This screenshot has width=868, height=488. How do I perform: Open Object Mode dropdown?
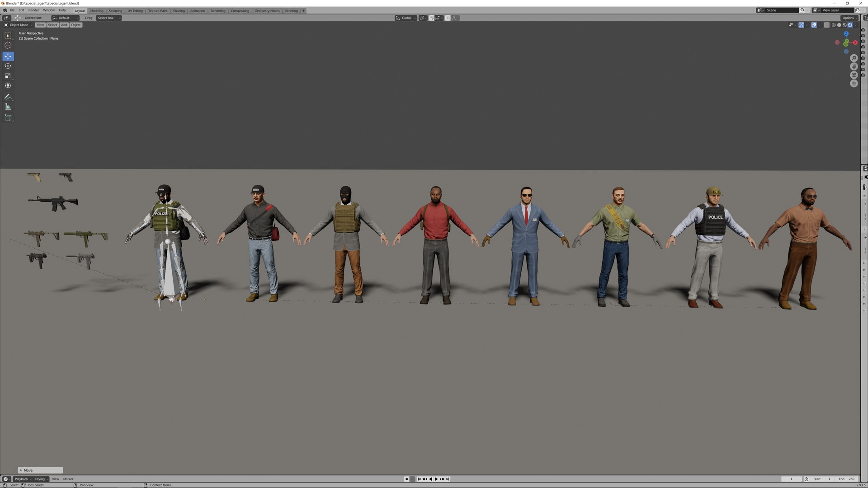(x=19, y=25)
